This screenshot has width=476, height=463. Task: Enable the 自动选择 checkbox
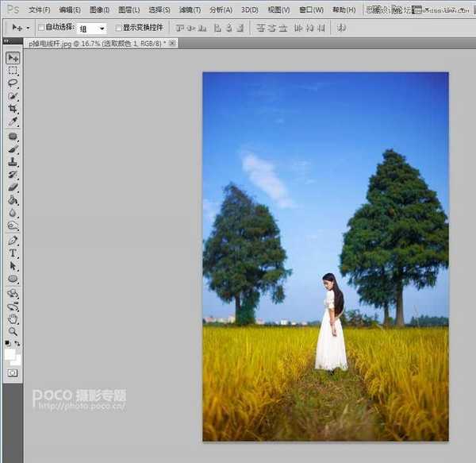click(41, 27)
